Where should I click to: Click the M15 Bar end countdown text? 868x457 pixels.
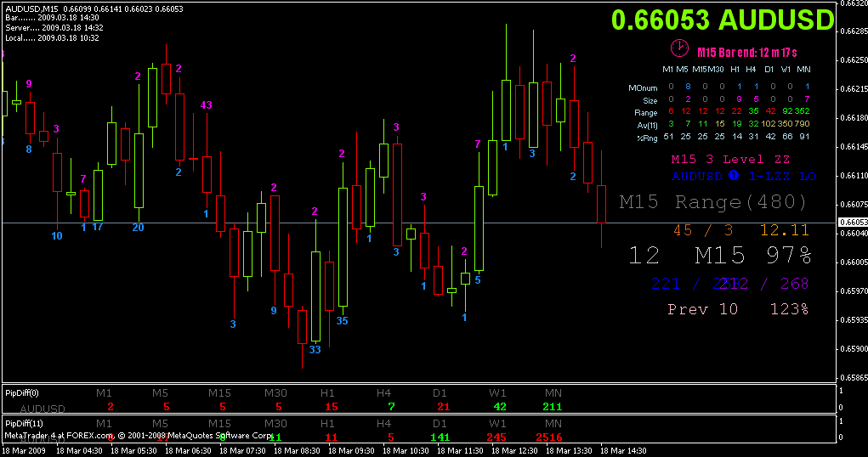(x=746, y=53)
